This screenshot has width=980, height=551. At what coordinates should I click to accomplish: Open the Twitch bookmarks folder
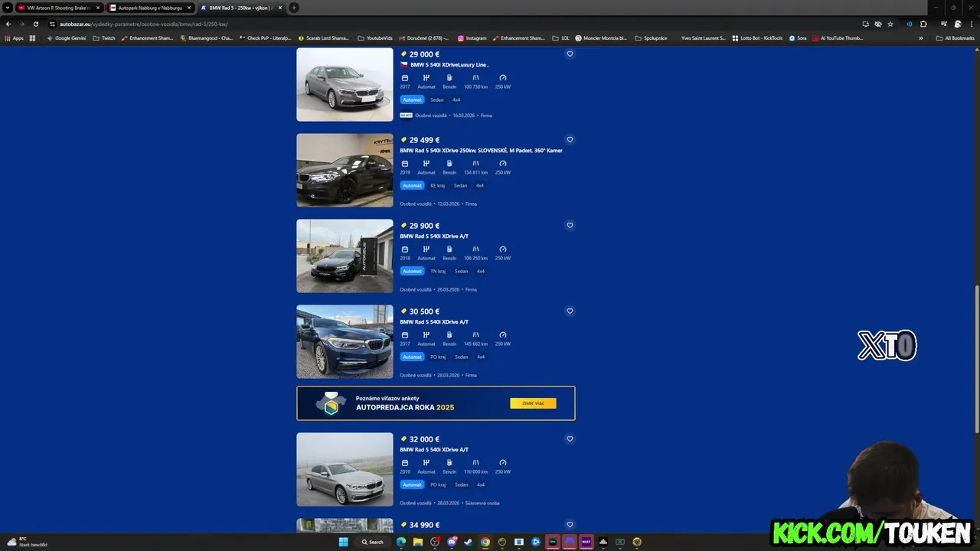pos(104,38)
